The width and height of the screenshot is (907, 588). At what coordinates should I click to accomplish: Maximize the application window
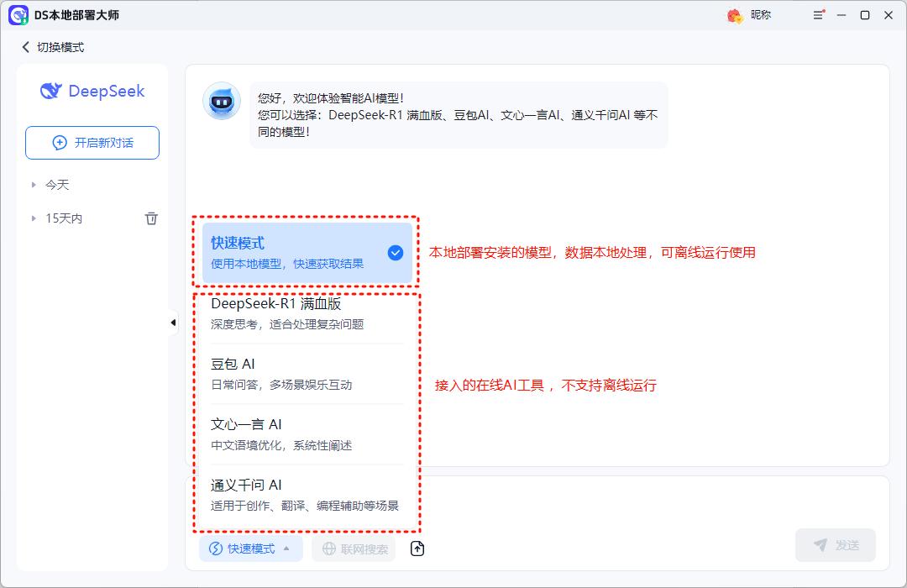(x=865, y=15)
